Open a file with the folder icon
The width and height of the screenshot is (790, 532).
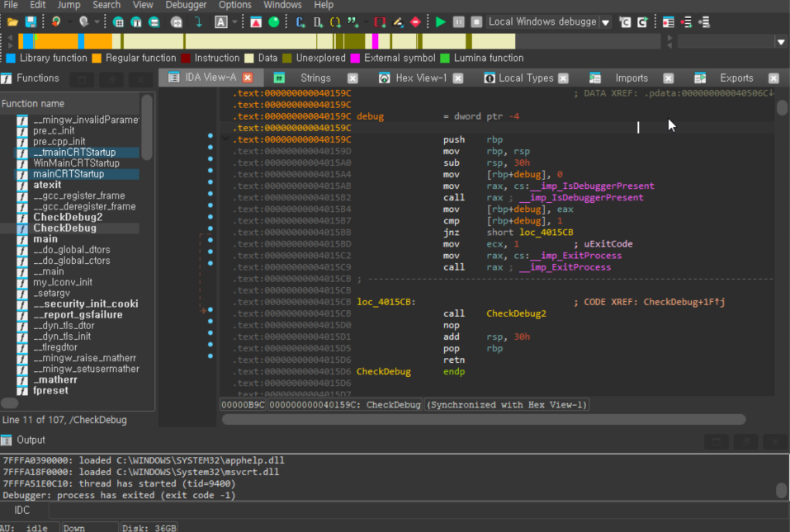[12, 22]
